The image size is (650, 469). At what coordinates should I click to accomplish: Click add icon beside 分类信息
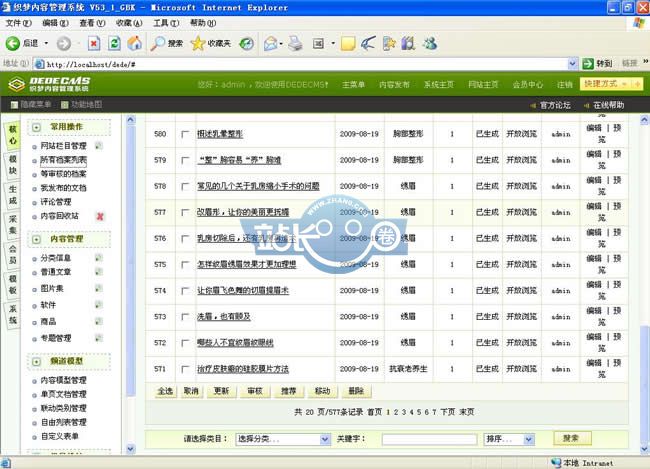pyautogui.click(x=99, y=258)
